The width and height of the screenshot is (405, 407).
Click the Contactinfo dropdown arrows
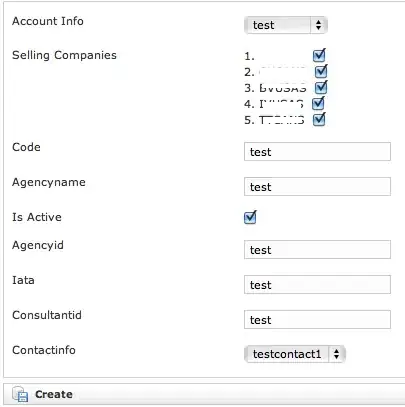[337, 354]
